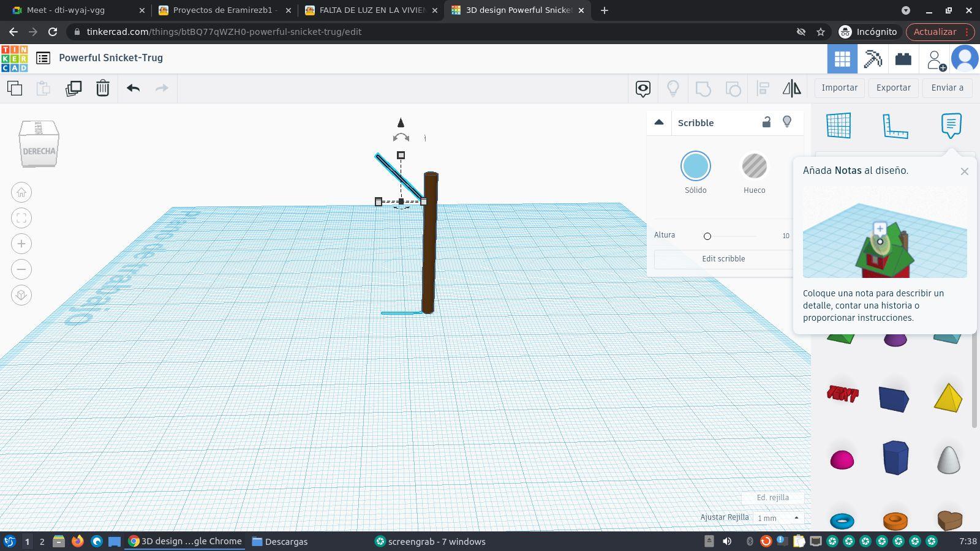
Task: Click the Duplicate and repeat icon
Action: click(x=73, y=88)
